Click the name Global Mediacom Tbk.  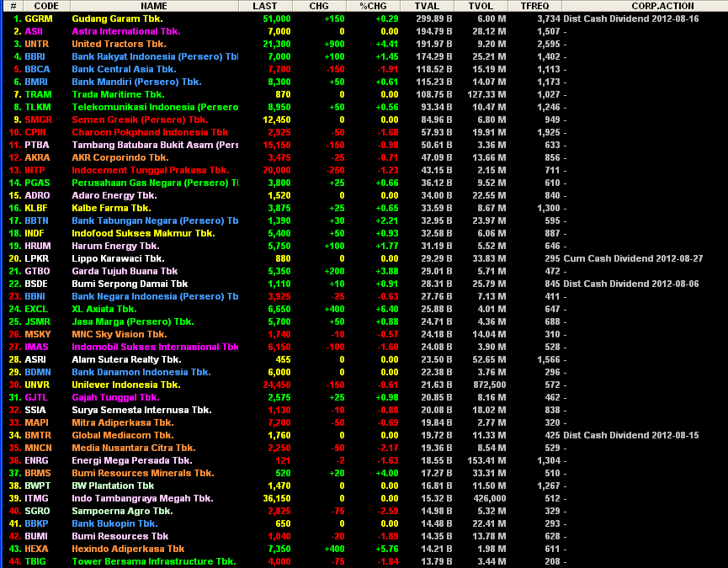[x=123, y=435]
